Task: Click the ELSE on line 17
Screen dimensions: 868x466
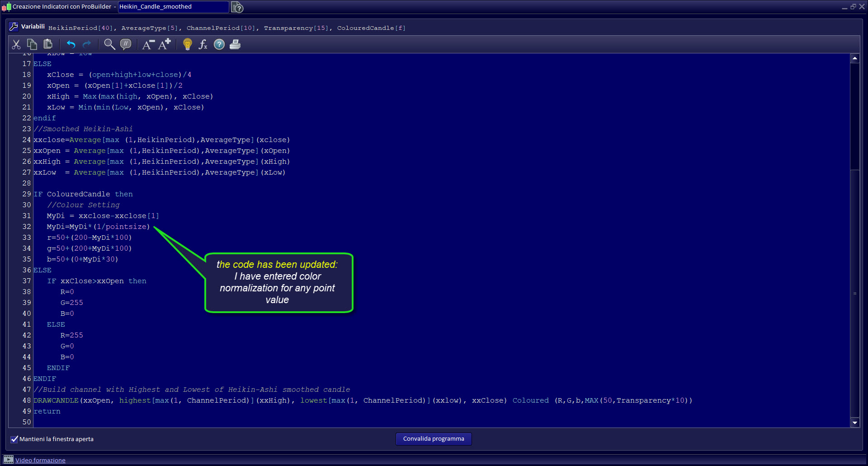Action: (x=42, y=64)
